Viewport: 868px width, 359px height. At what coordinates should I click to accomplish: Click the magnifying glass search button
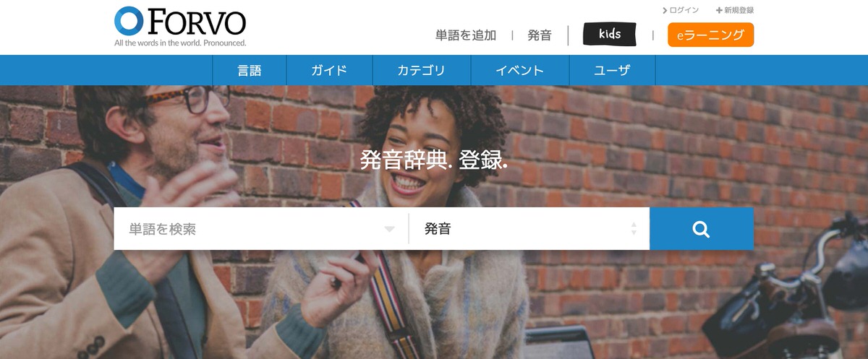click(701, 229)
